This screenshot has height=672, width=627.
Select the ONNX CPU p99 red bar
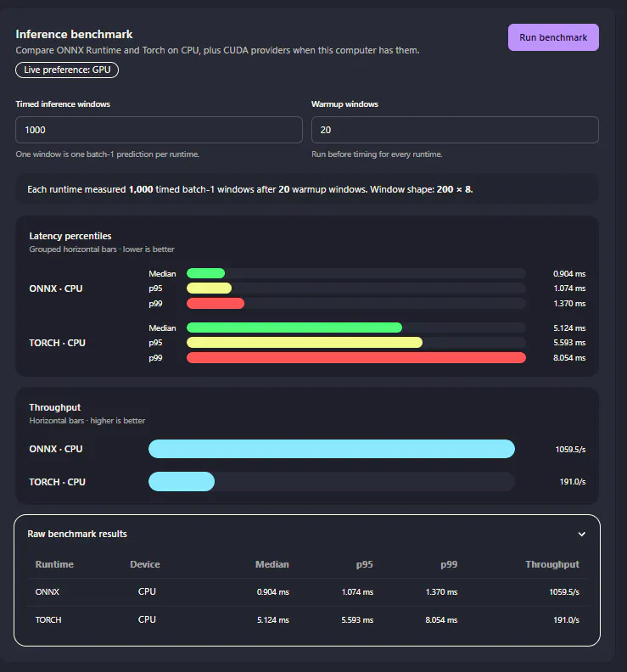point(216,304)
